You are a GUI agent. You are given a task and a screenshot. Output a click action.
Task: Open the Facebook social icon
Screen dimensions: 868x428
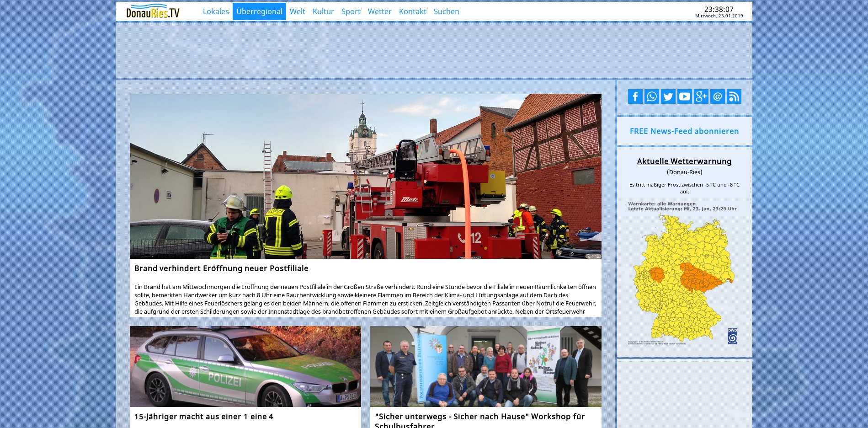pos(635,96)
